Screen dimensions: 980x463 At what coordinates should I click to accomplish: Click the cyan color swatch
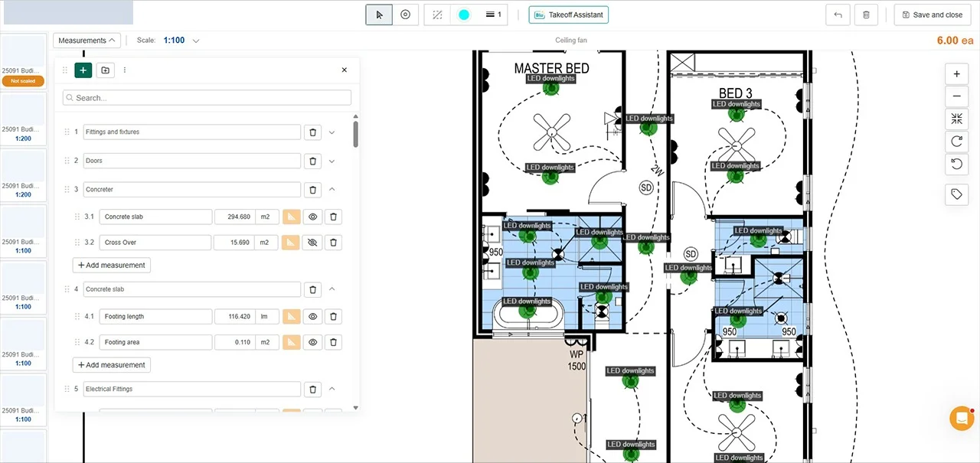[464, 15]
